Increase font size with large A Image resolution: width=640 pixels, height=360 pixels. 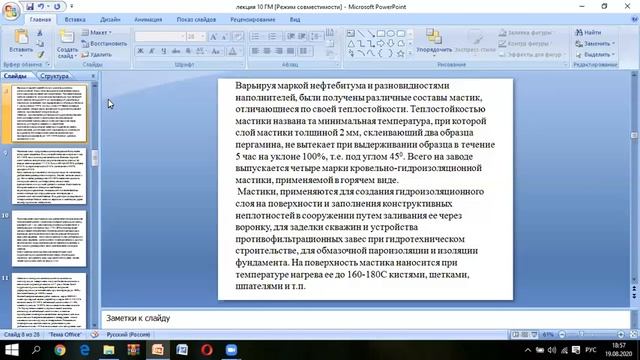point(213,37)
